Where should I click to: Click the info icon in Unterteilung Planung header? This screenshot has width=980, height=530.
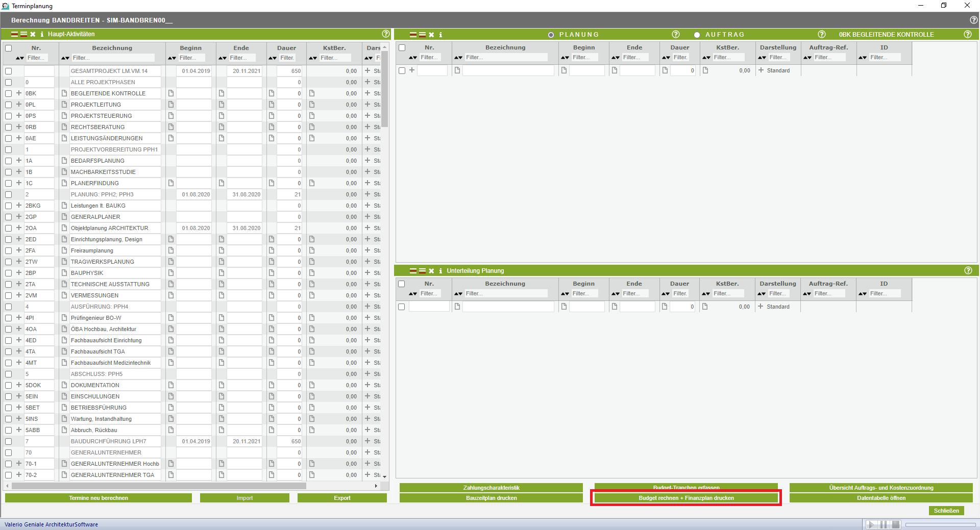click(x=440, y=271)
